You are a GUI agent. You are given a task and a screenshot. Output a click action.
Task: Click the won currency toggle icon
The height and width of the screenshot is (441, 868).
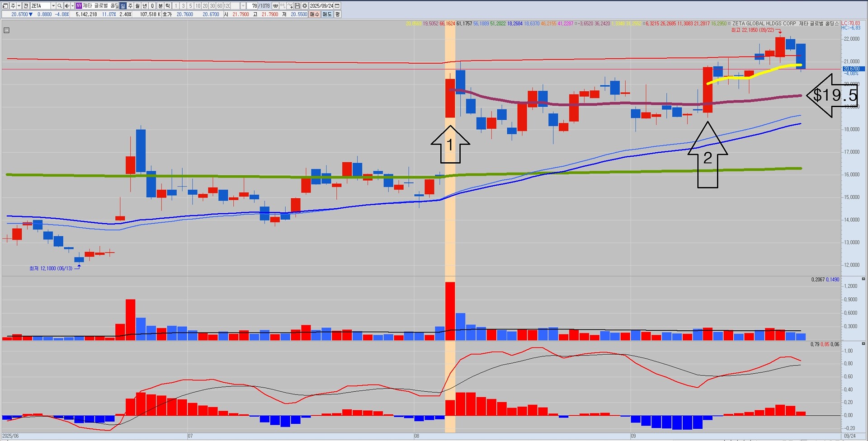point(275,6)
